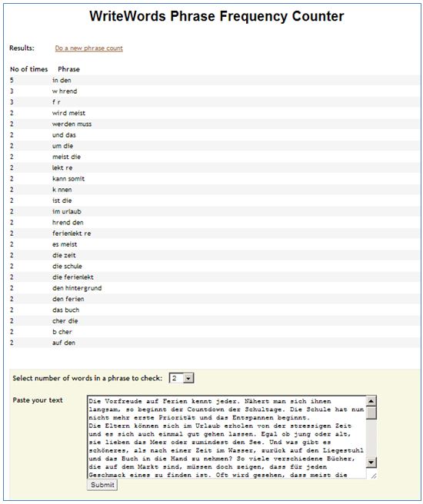This screenshot has height=504, width=423.
Task: Click the 'Paste your text' label
Action: [38, 400]
